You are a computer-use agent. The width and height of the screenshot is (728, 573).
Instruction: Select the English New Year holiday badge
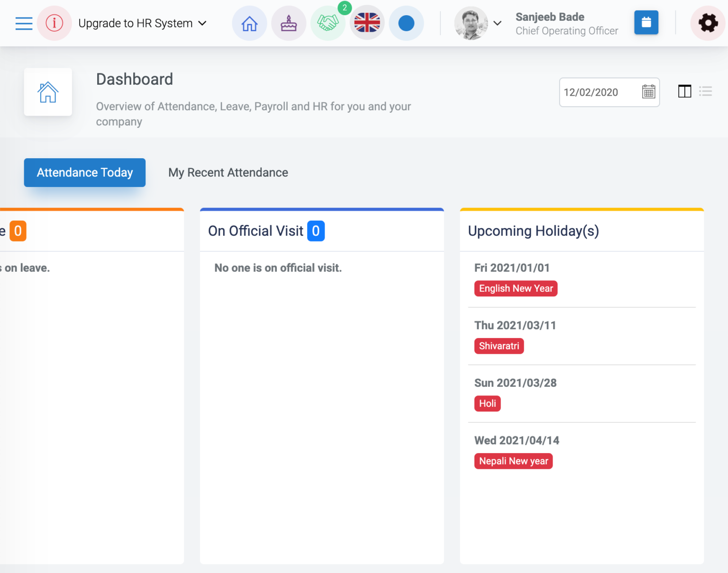coord(516,288)
